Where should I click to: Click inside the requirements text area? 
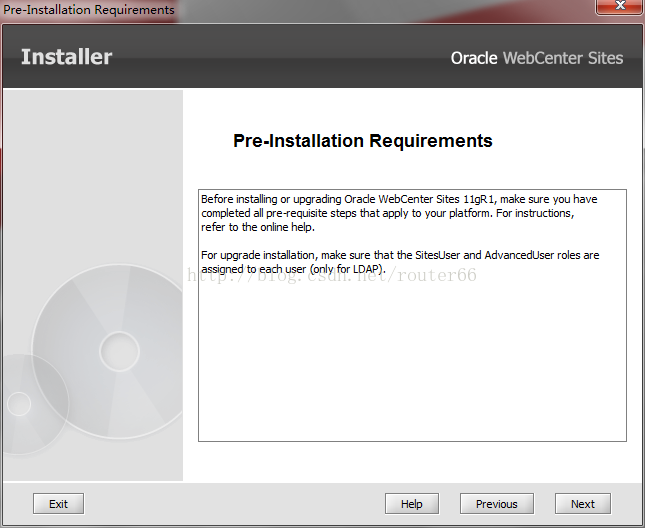point(412,315)
